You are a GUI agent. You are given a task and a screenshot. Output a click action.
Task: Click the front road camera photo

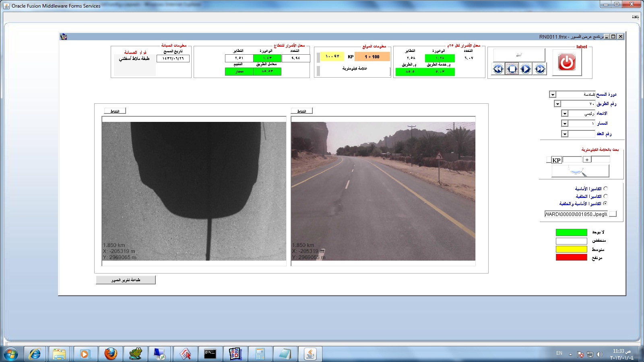383,191
